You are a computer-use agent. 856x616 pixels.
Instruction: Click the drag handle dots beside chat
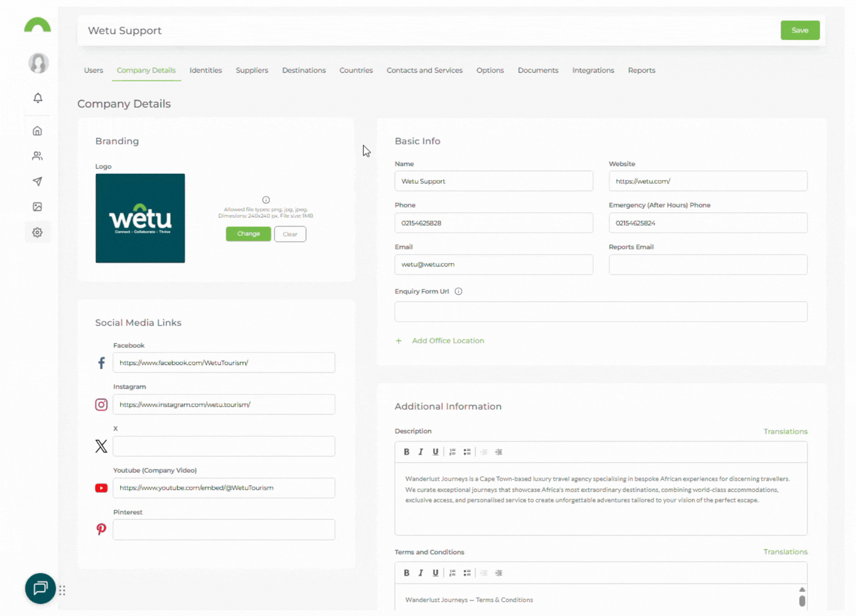pos(62,590)
